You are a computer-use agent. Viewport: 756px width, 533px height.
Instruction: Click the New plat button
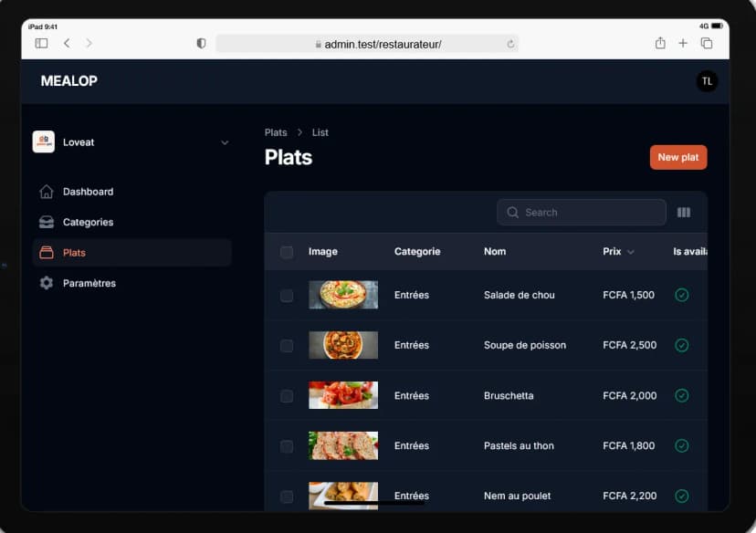click(x=677, y=157)
